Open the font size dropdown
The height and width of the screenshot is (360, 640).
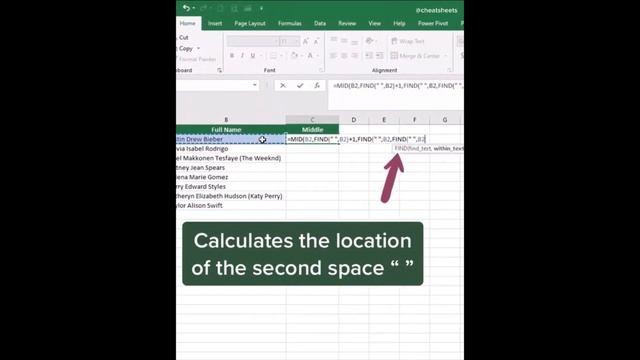(297, 41)
